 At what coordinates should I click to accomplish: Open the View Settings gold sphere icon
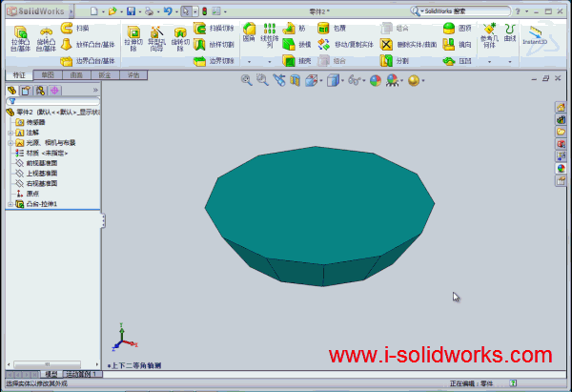point(414,80)
